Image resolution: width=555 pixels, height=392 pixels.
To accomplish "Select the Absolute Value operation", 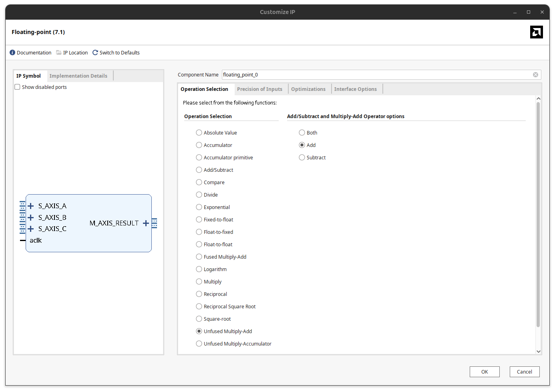I will click(x=199, y=133).
